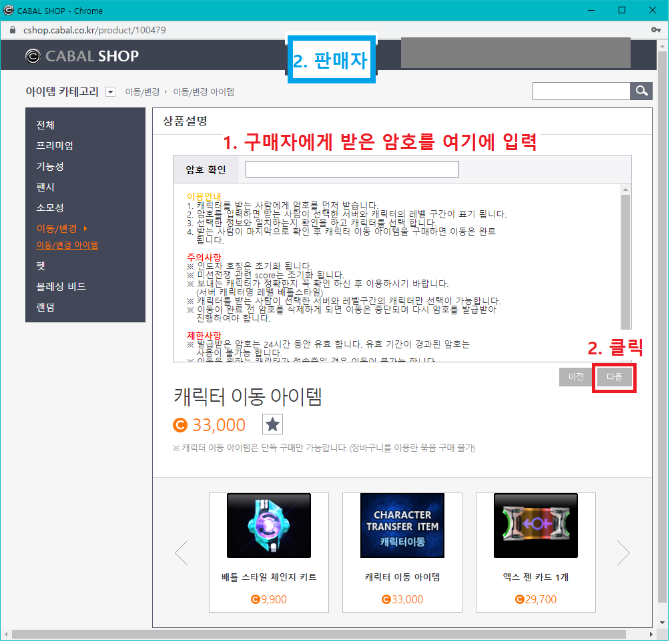The width and height of the screenshot is (672, 644).
Task: Click the 이동/변경 아이템 breadcrumb link
Action: [x=204, y=93]
